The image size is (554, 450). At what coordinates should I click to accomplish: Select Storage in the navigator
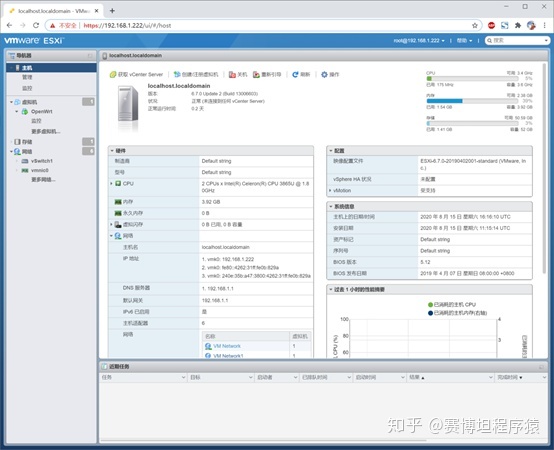(27, 142)
